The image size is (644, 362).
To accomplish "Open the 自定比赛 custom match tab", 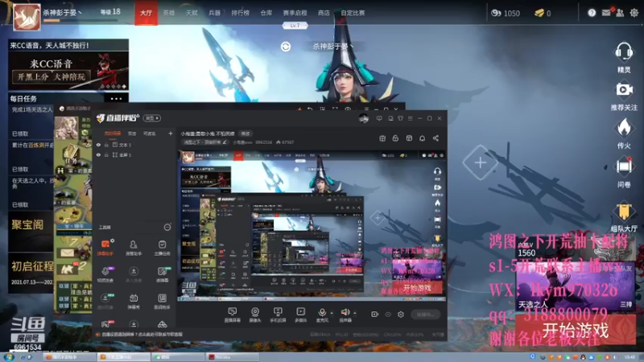I will 353,13.
